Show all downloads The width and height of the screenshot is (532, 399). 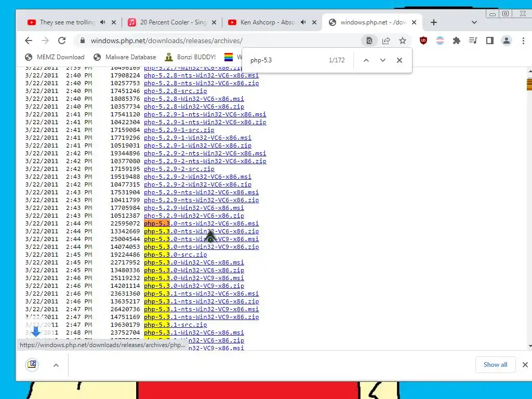click(x=495, y=365)
